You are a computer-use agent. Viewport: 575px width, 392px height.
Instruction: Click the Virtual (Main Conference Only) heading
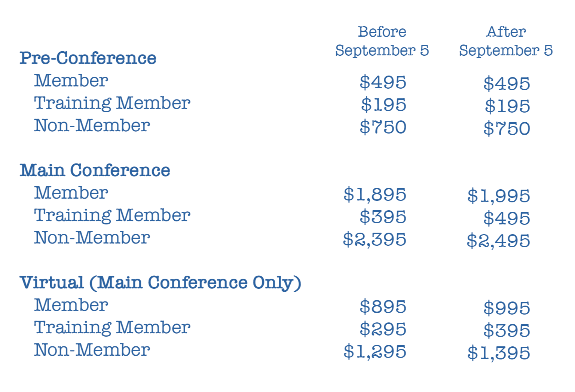[160, 283]
